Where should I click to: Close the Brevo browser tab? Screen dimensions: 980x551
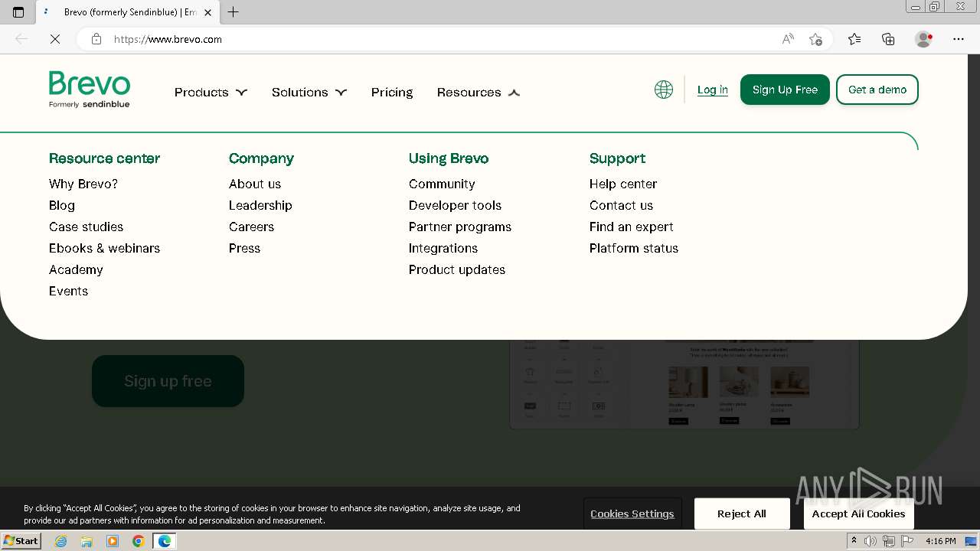(x=207, y=12)
